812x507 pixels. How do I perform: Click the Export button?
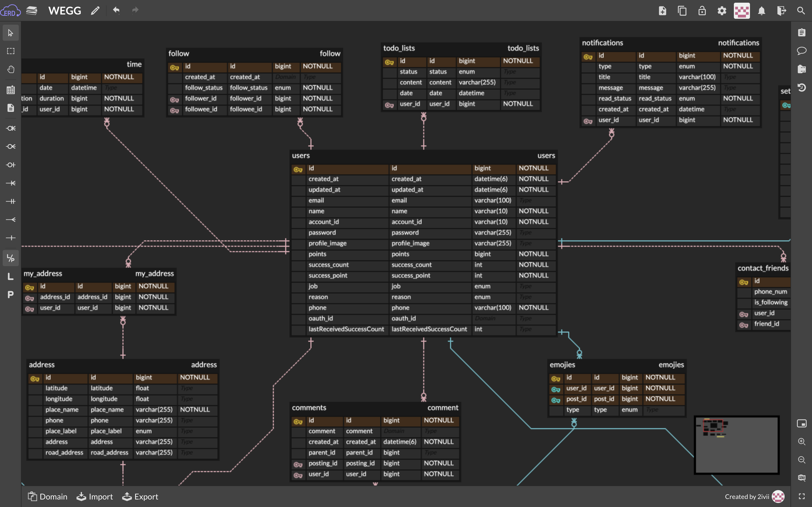pyautogui.click(x=140, y=497)
